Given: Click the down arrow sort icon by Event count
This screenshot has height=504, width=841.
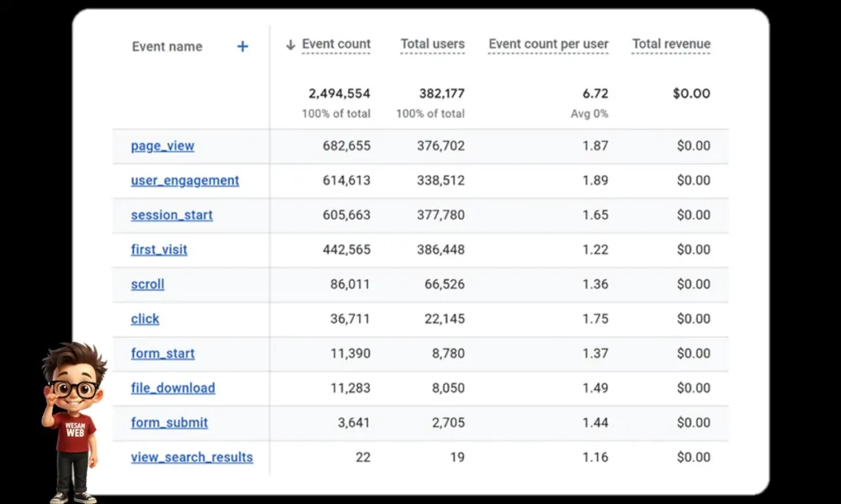Looking at the screenshot, I should coord(291,45).
